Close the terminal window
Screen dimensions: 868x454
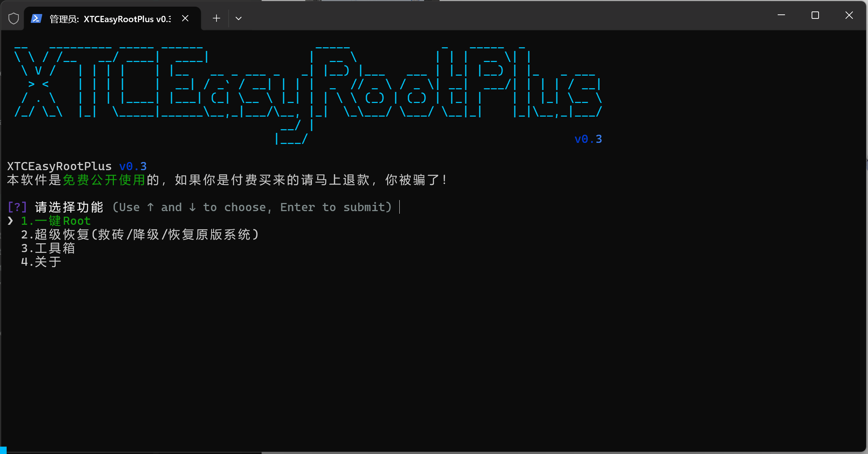pyautogui.click(x=849, y=15)
